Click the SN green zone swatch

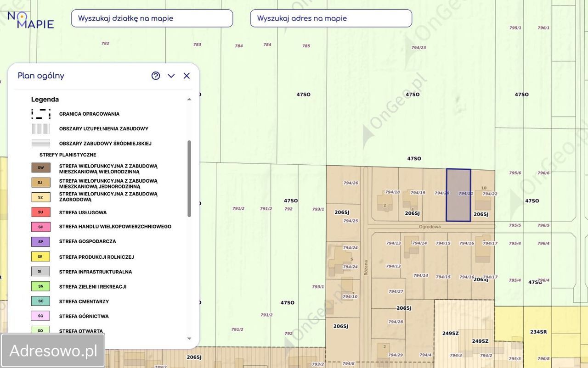pos(41,286)
